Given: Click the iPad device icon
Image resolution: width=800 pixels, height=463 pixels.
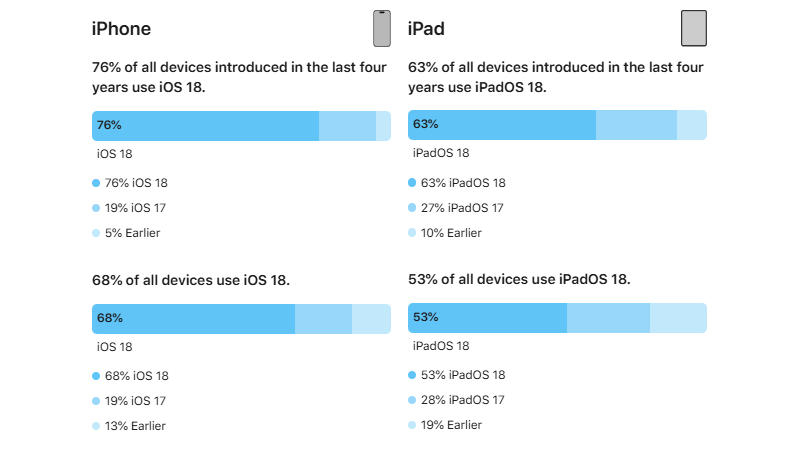Looking at the screenshot, I should pos(693,28).
